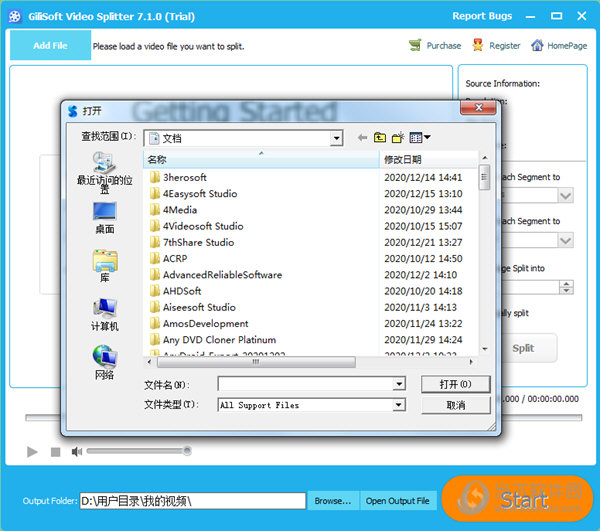The image size is (600, 531).
Task: Click Open Output File button
Action: coord(397,501)
